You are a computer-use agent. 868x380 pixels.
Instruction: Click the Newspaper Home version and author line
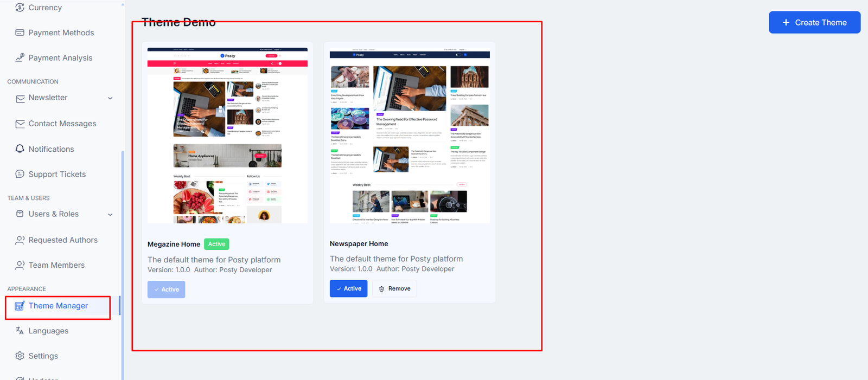point(392,269)
